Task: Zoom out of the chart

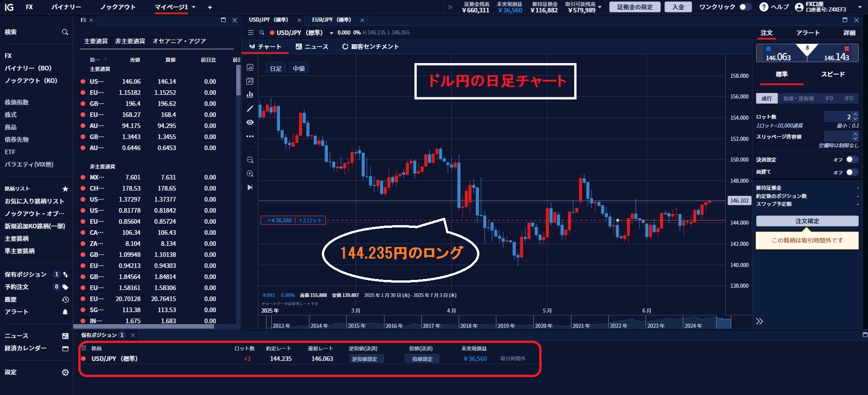Action: (x=250, y=160)
